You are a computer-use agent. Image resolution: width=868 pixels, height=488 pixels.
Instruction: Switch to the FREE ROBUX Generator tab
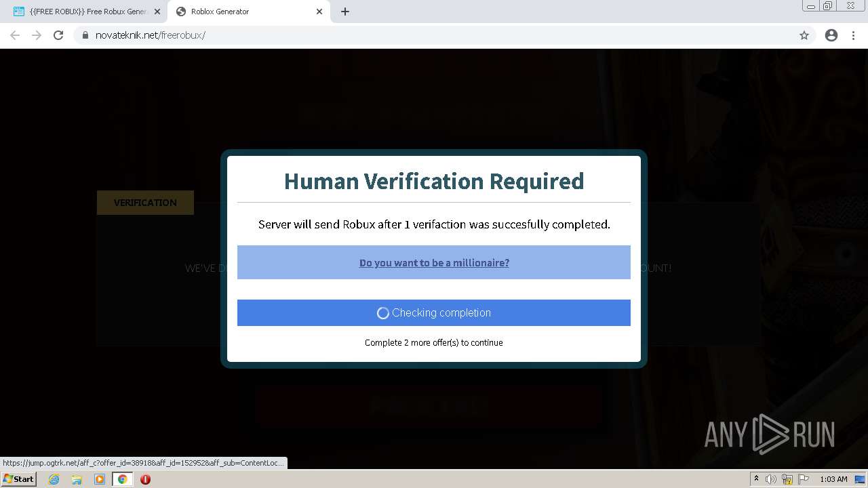(87, 12)
